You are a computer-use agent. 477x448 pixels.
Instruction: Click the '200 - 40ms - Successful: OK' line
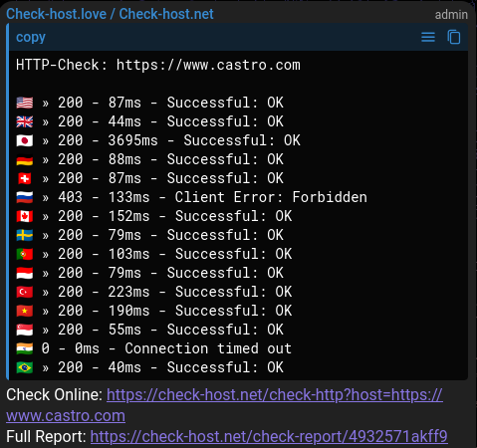click(170, 367)
